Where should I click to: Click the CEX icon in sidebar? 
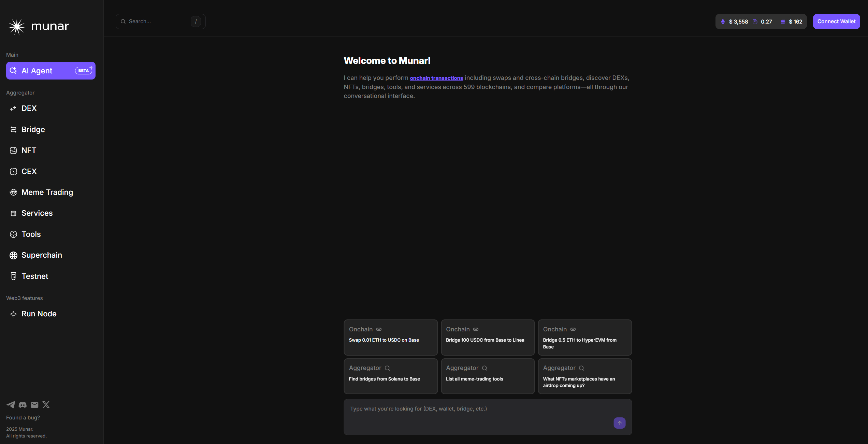coord(13,171)
